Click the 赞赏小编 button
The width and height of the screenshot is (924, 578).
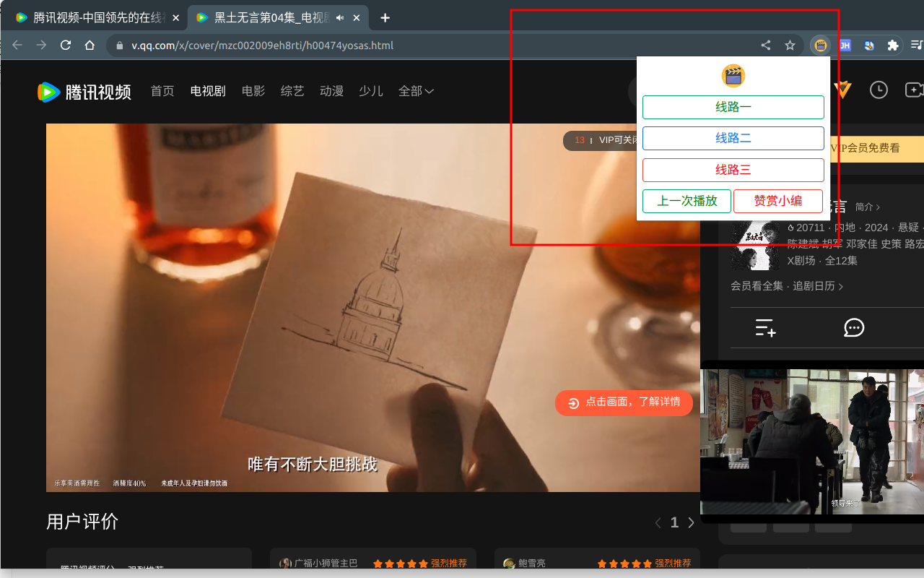pyautogui.click(x=778, y=201)
